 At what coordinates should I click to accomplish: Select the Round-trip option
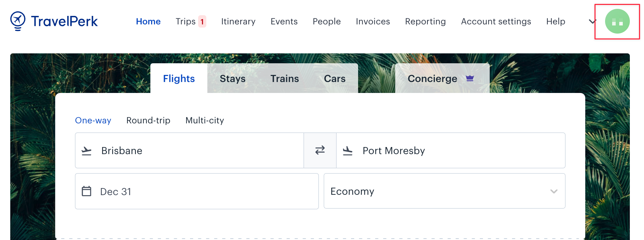[148, 121]
